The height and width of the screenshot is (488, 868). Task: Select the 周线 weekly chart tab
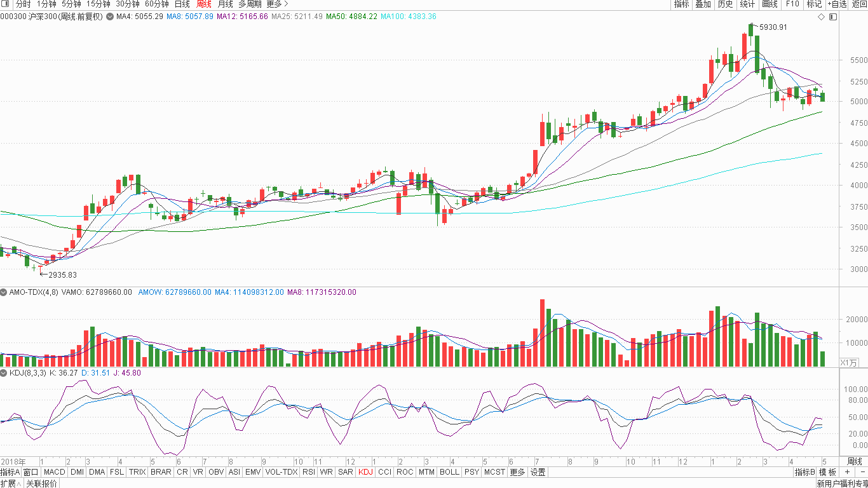(x=204, y=4)
